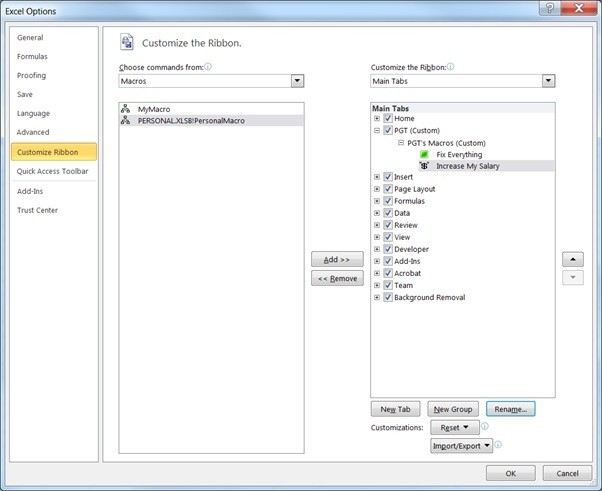Collapse PGT's Macros (Custom) group
Image resolution: width=602 pixels, height=491 pixels.
pyautogui.click(x=401, y=142)
